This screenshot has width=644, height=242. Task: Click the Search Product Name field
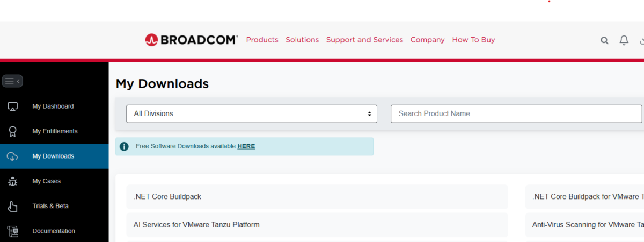516,114
